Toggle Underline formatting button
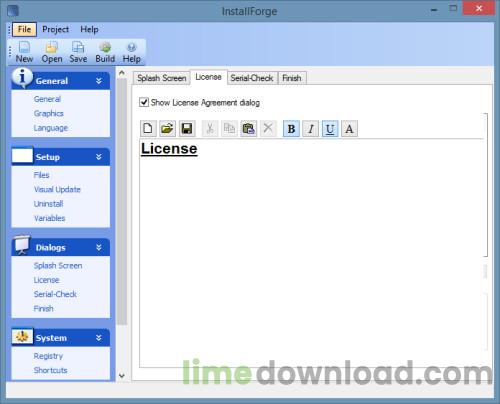 330,129
